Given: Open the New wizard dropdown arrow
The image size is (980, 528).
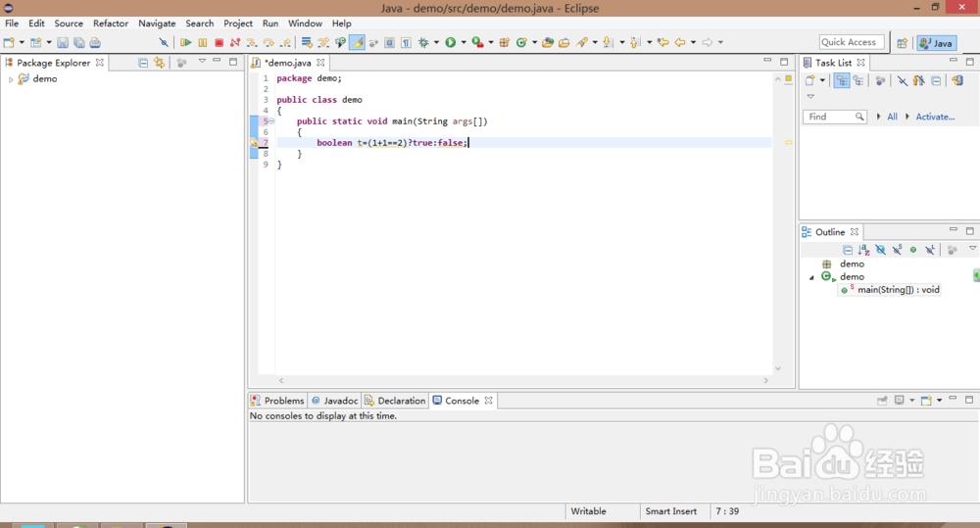Looking at the screenshot, I should (22, 42).
